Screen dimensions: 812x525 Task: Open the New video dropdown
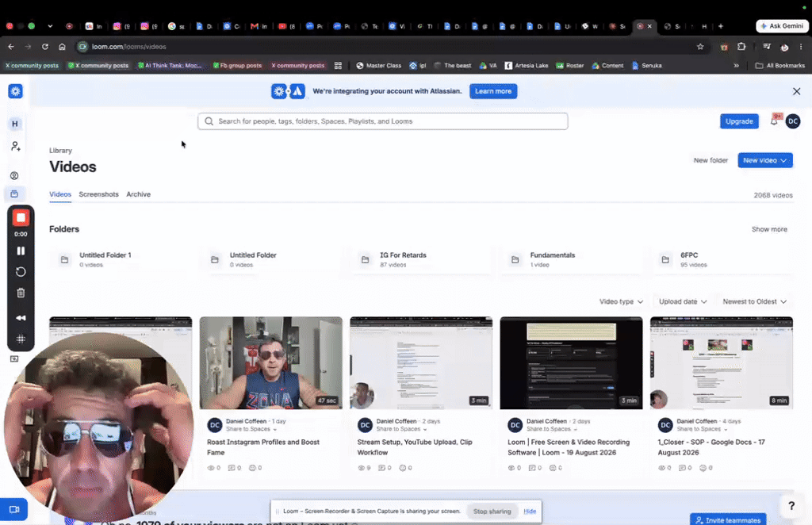tap(765, 160)
